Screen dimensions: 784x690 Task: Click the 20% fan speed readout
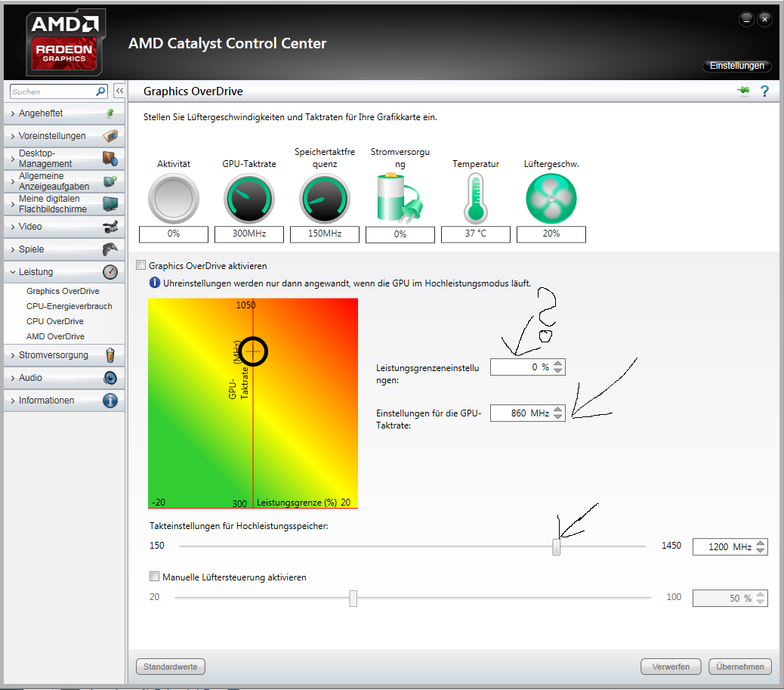(551, 234)
